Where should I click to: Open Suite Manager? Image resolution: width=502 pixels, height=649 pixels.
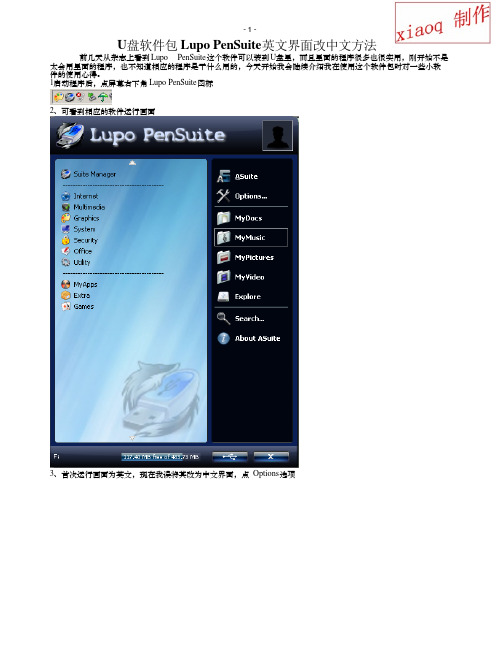coord(89,174)
